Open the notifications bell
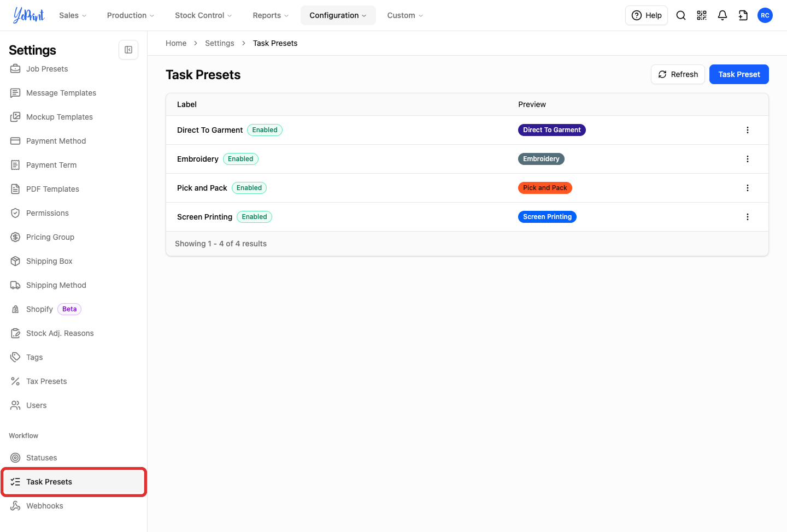Screen dimensions: 787x532 point(723,15)
